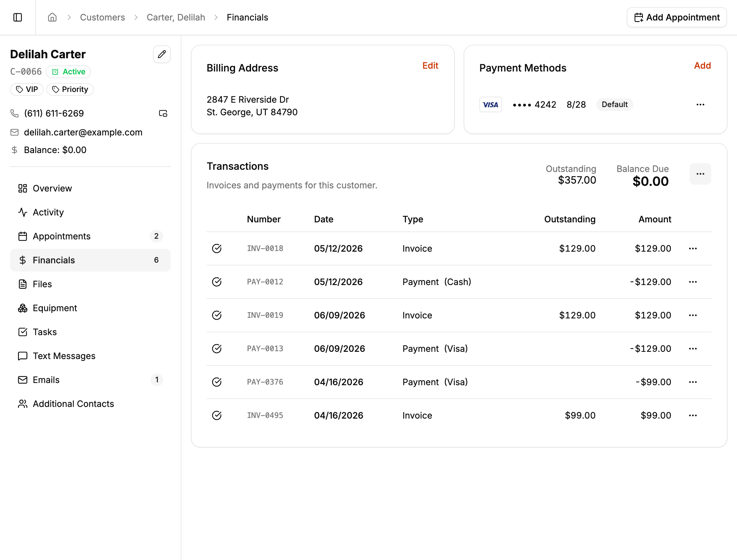
Task: Open the Files section
Action: pos(90,284)
